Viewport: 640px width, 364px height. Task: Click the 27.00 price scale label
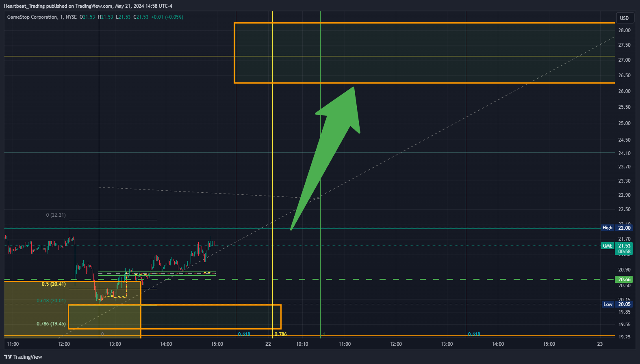pos(624,60)
